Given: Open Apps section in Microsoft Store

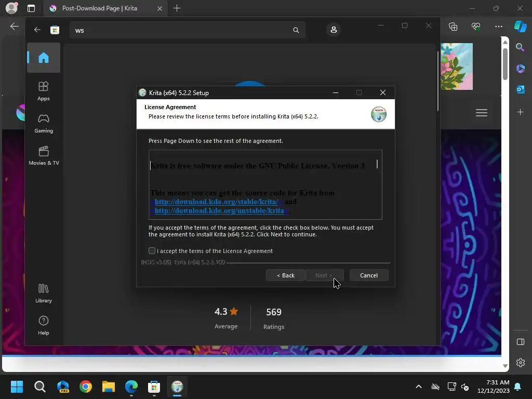Looking at the screenshot, I should [44, 91].
